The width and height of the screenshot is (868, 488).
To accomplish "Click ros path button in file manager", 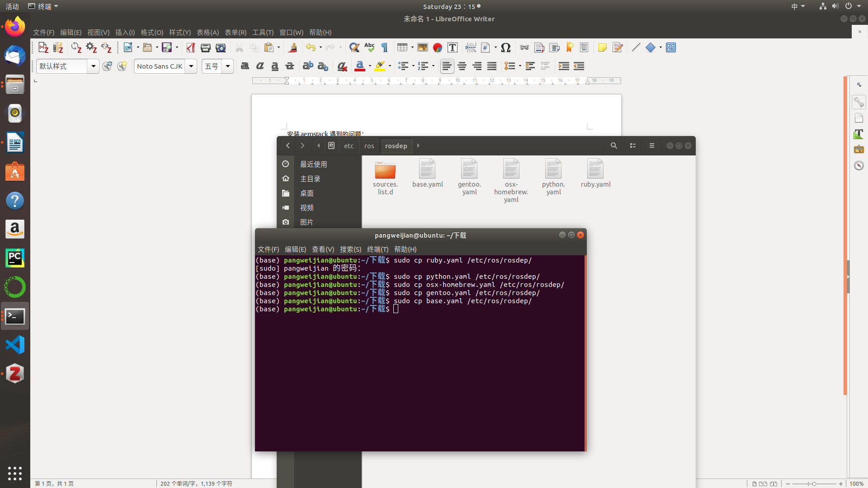I will click(x=369, y=146).
